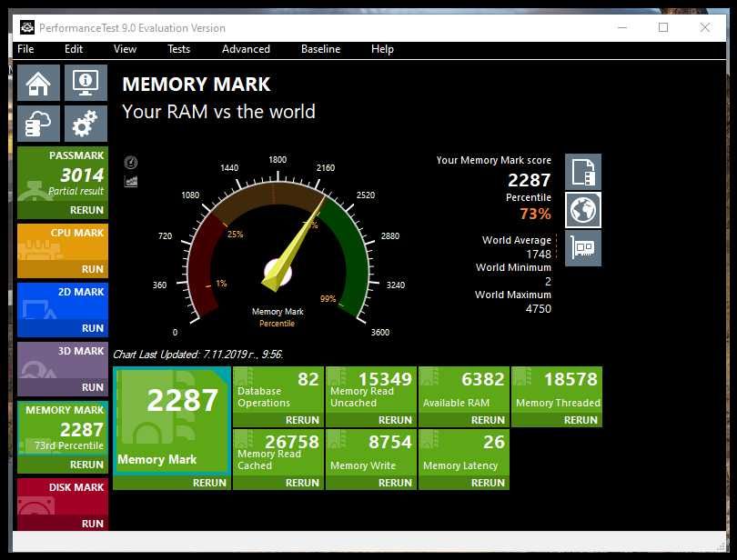Rerun the PassMark overall rating
The height and width of the screenshot is (560, 737).
click(x=86, y=210)
